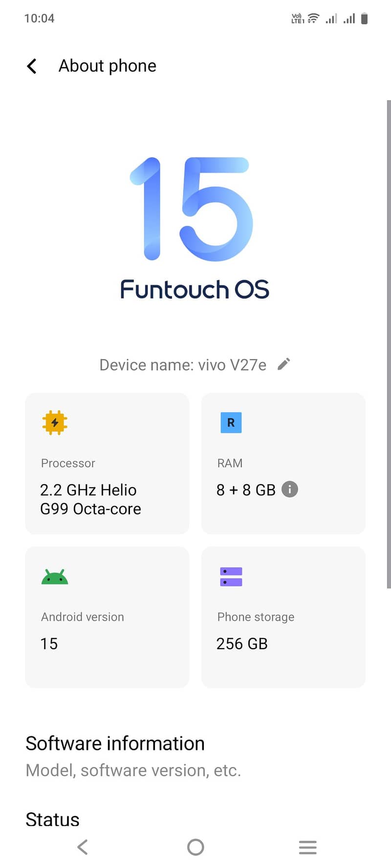The image size is (391, 868).
Task: Tap the Android version label
Action: (82, 617)
